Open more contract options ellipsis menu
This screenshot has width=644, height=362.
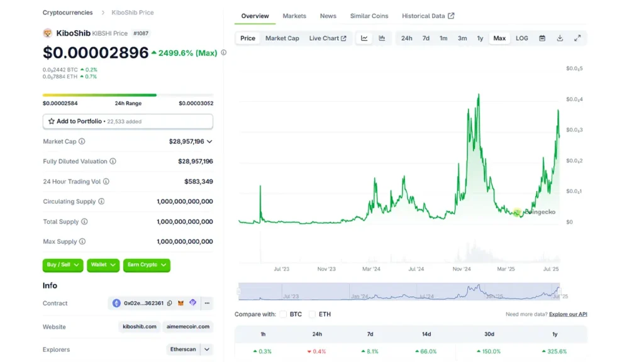coord(207,304)
